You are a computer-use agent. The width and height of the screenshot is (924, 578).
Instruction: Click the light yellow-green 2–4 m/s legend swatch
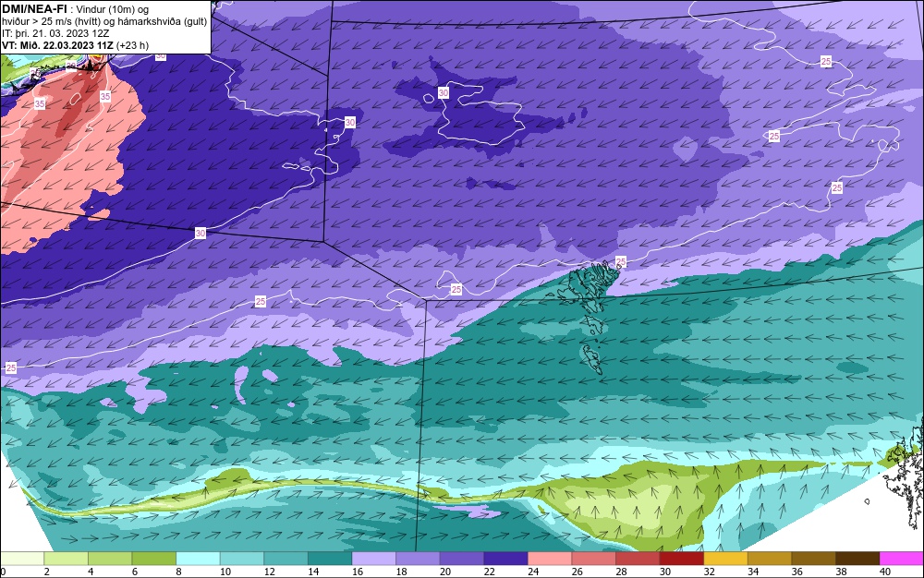pyautogui.click(x=66, y=559)
